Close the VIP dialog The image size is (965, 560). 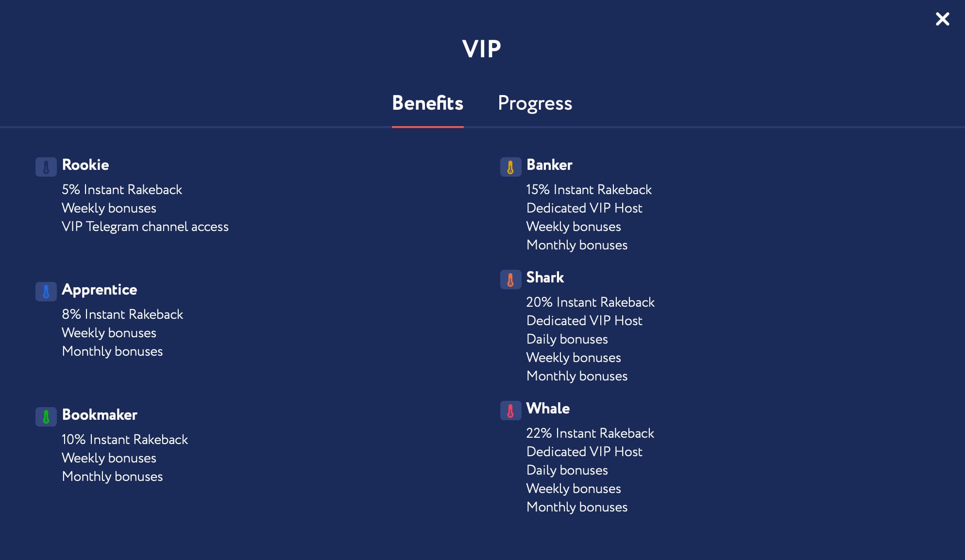click(942, 19)
